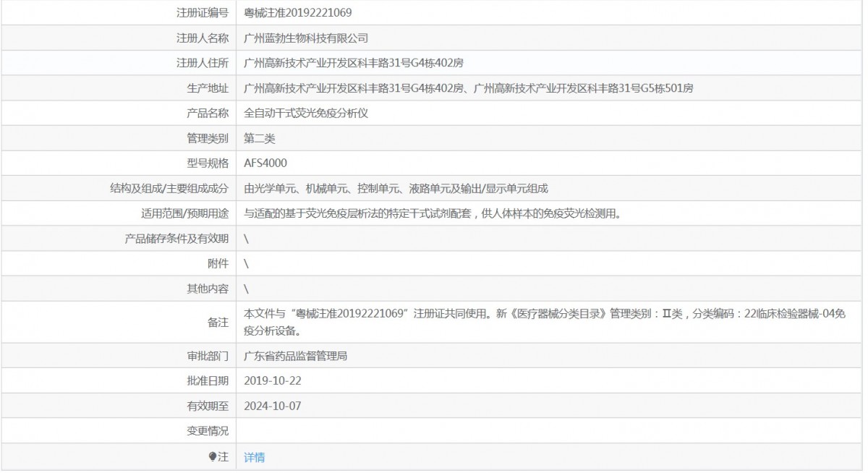This screenshot has width=868, height=473.
Task: Click the 产品储存条件及有效期 label
Action: click(176, 239)
